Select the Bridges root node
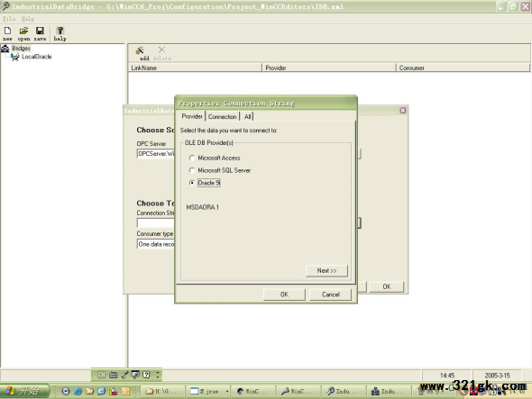532x399 pixels. 21,48
